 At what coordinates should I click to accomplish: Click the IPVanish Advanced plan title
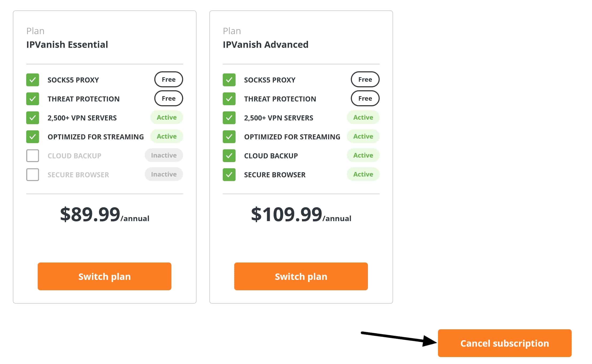(x=266, y=44)
